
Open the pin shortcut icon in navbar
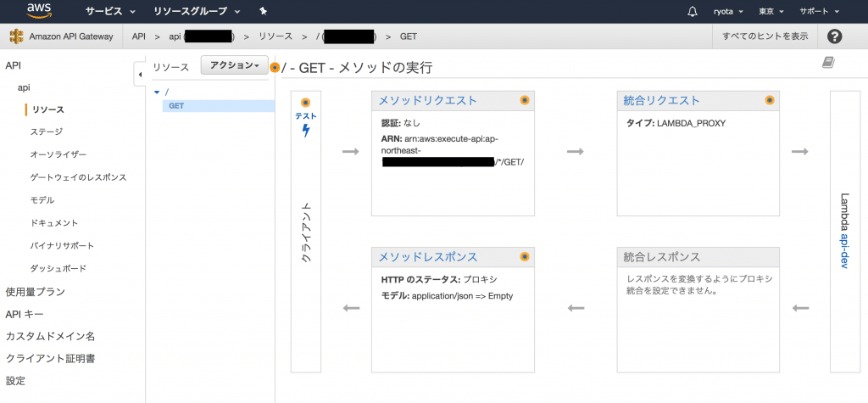[x=263, y=11]
